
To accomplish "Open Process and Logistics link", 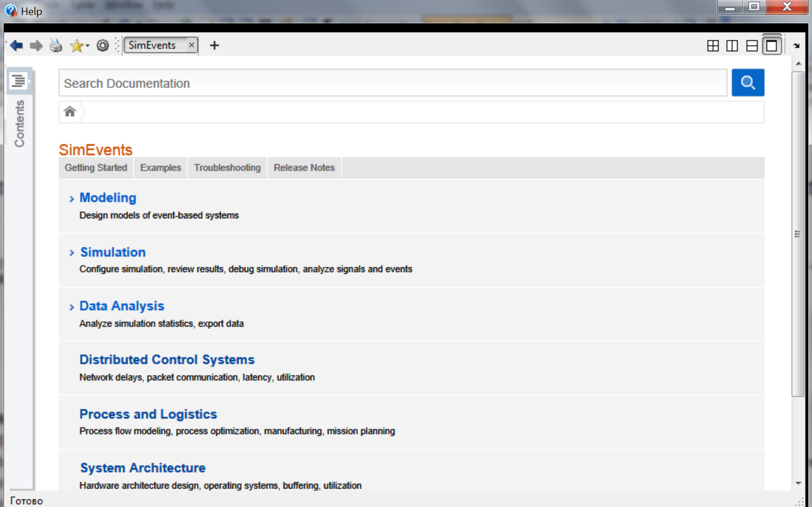I will (148, 414).
